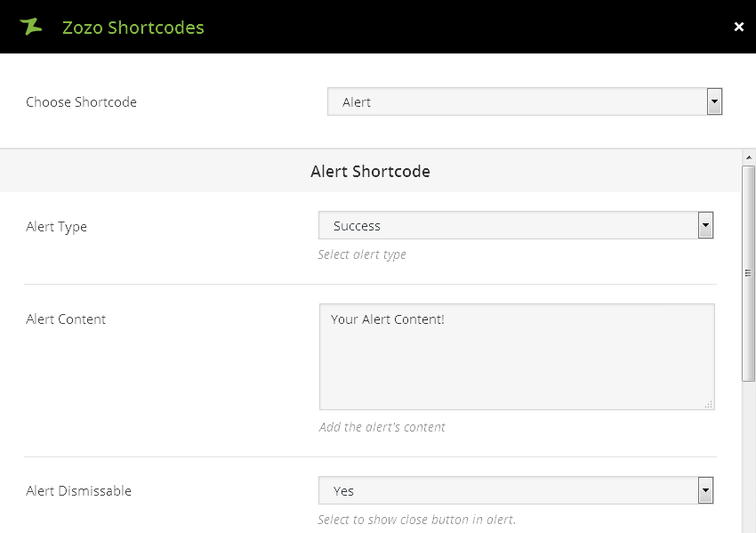
Task: Open the Choose Shortcode dropdown showing Alert
Action: point(516,101)
